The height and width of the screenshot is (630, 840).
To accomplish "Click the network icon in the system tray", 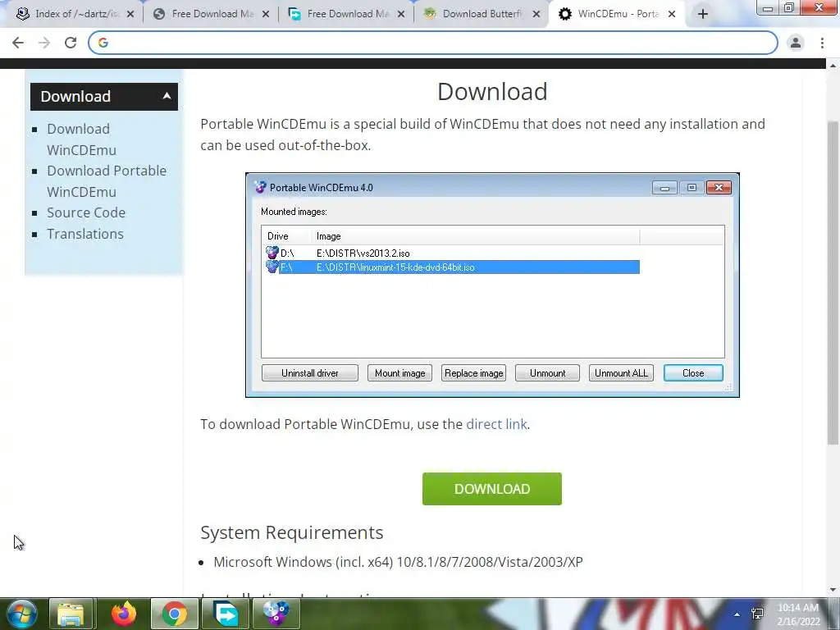I will coord(757,614).
